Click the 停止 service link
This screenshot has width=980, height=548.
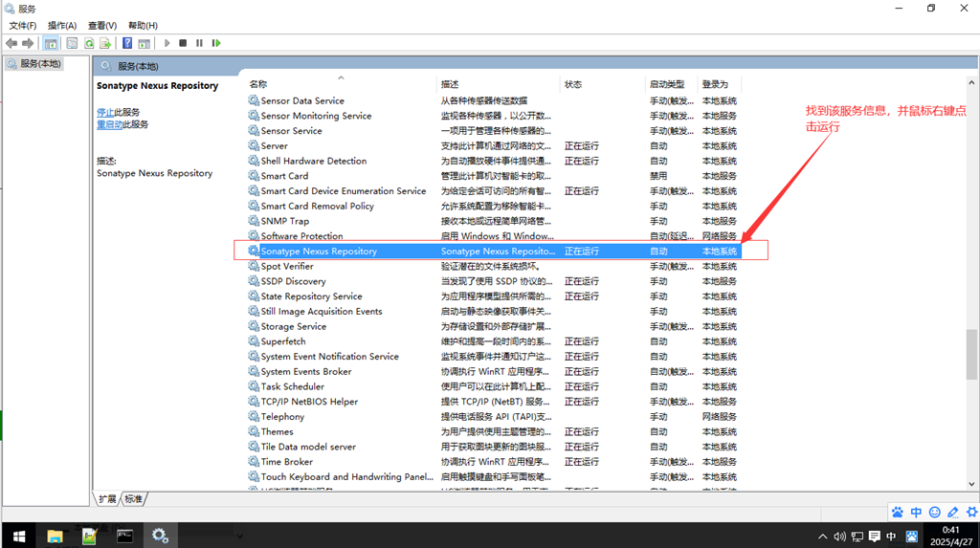105,113
